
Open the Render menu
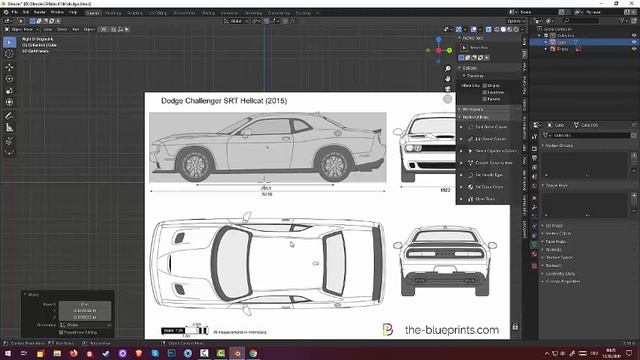pyautogui.click(x=39, y=12)
